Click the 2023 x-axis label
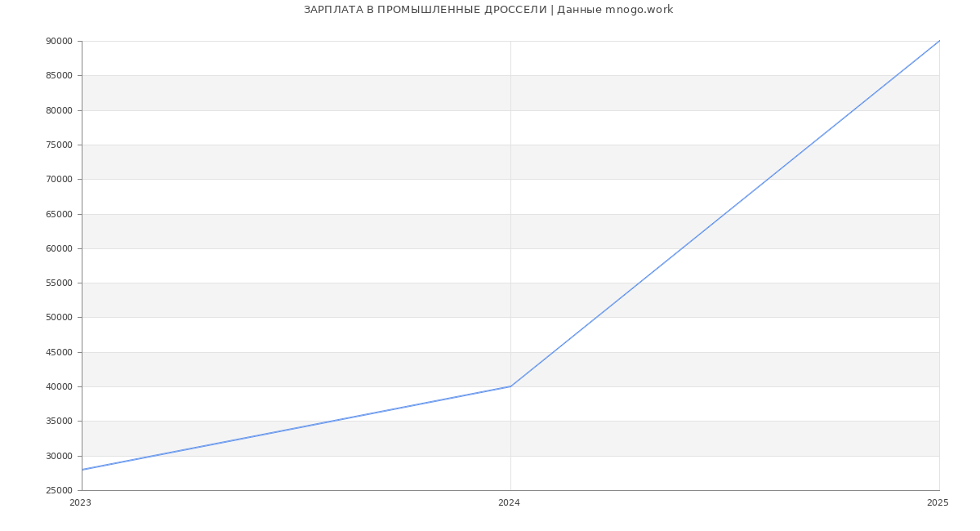Image resolution: width=980 pixels, height=531 pixels. click(x=81, y=503)
